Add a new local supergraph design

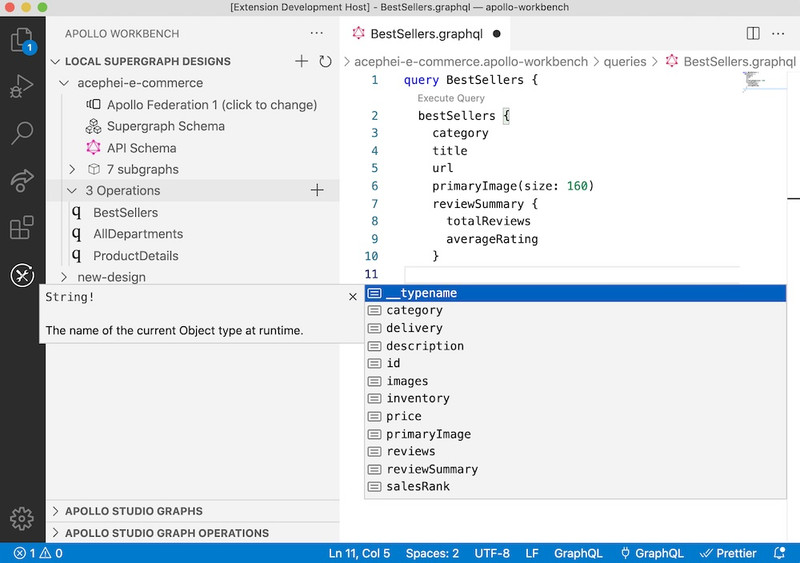point(302,61)
